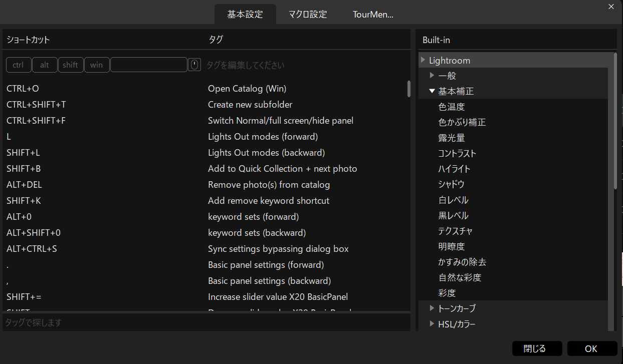Select 黒レベル in the tree
This screenshot has height=364, width=623.
tap(453, 215)
